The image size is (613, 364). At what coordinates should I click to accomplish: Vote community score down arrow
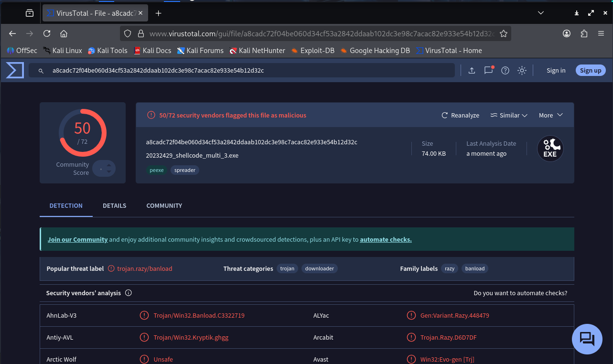[109, 171]
